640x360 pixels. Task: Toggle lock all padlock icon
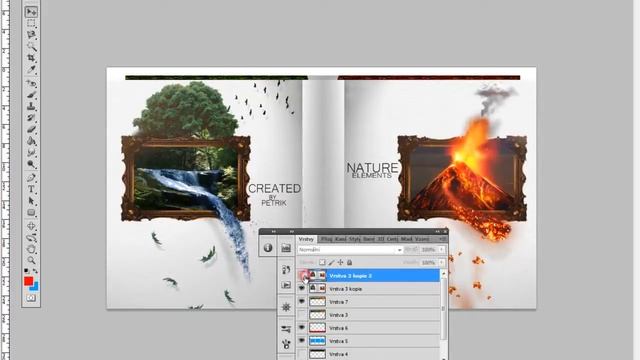point(349,262)
